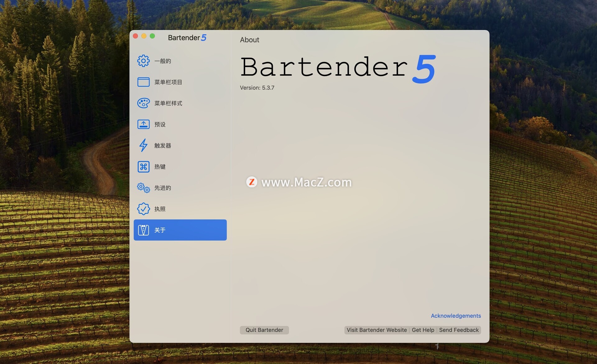Zoom the window with green button
This screenshot has height=364, width=597.
[x=152, y=36]
